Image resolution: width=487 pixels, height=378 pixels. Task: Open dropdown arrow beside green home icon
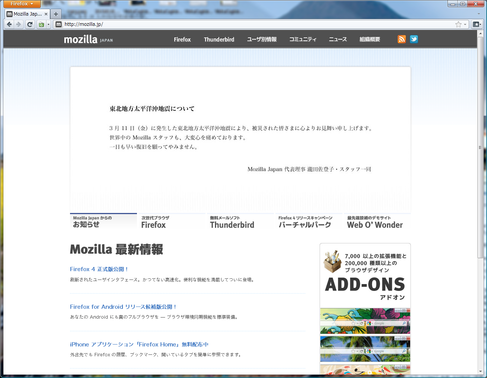pos(48,25)
